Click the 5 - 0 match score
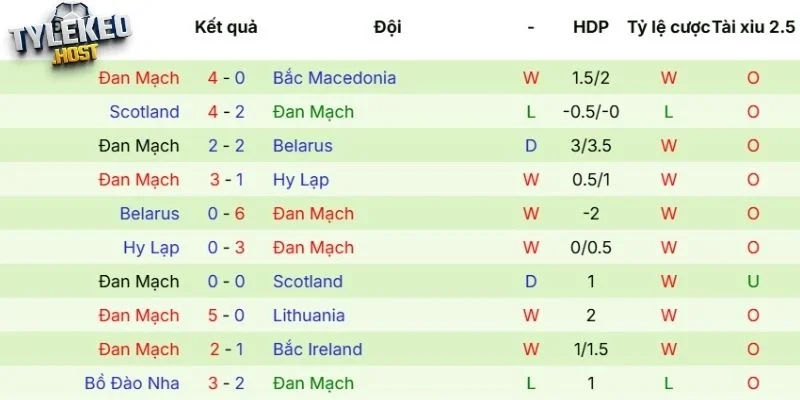800x400 pixels. pos(226,316)
